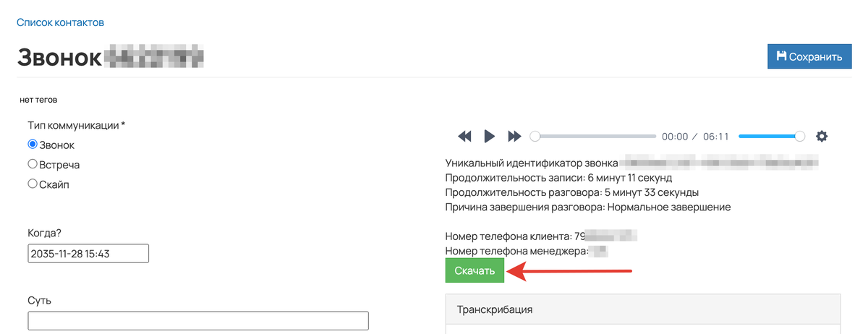
Task: Click Номер телефона клиента line
Action: 541,236
